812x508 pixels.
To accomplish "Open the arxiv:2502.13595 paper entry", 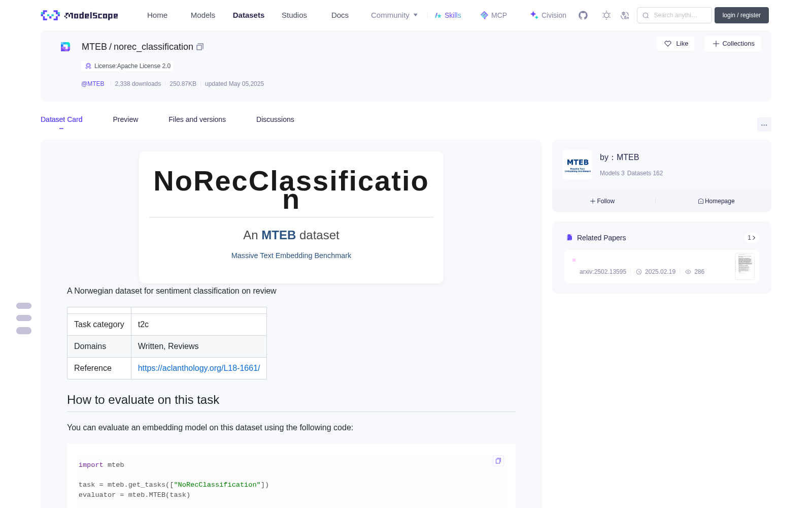I will [x=603, y=272].
